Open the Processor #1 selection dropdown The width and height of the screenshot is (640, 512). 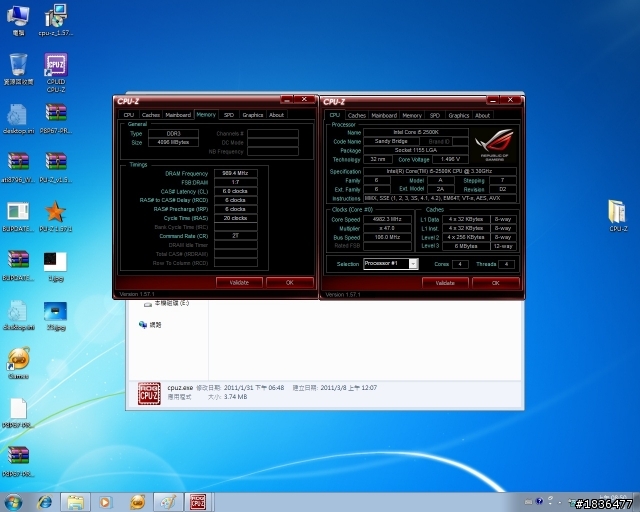click(391, 264)
